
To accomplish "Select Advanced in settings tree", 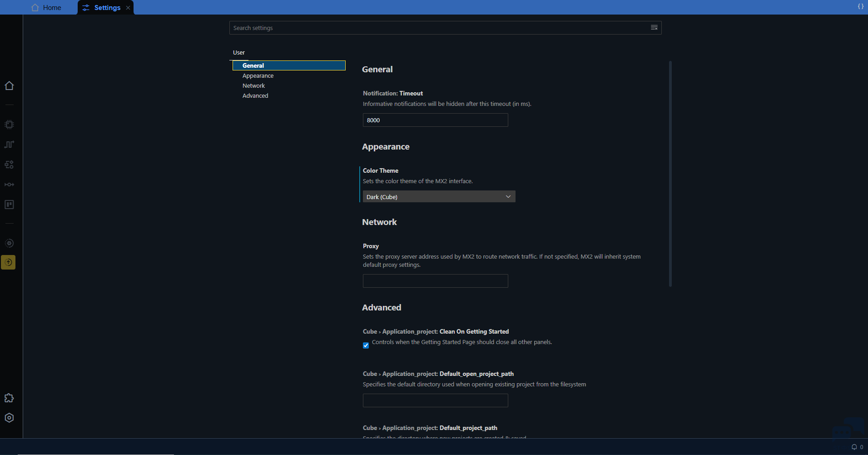I will pyautogui.click(x=255, y=96).
